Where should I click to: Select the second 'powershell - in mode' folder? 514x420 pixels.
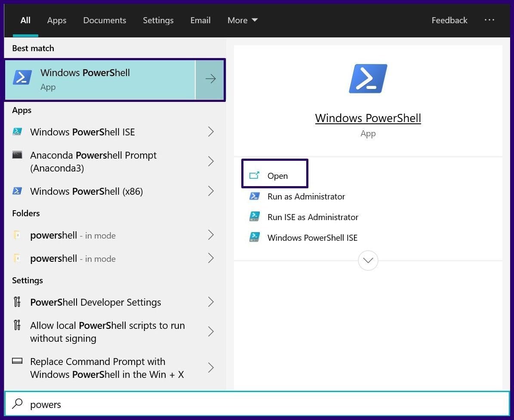click(115, 258)
